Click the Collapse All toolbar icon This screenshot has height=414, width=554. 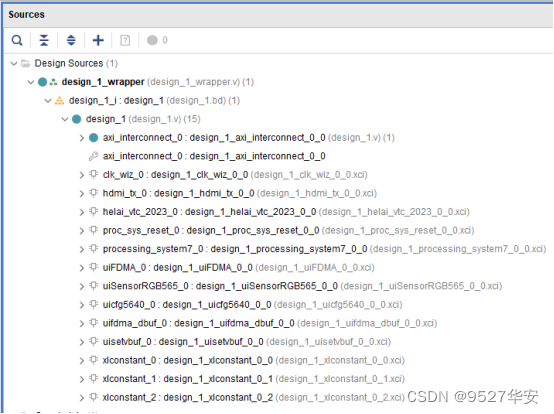pos(44,40)
